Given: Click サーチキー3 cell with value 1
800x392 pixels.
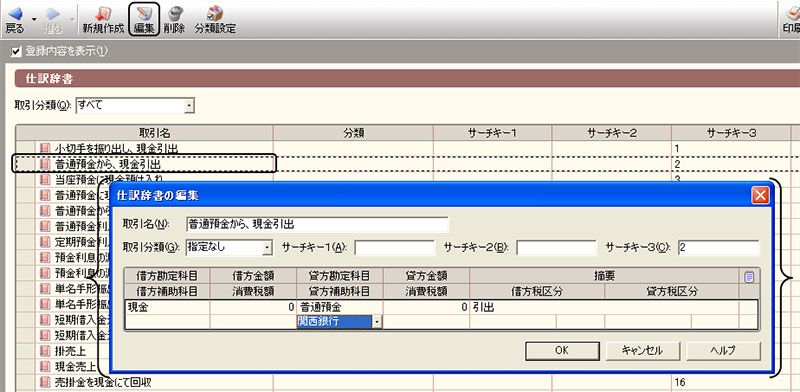Looking at the screenshot, I should pos(731,148).
